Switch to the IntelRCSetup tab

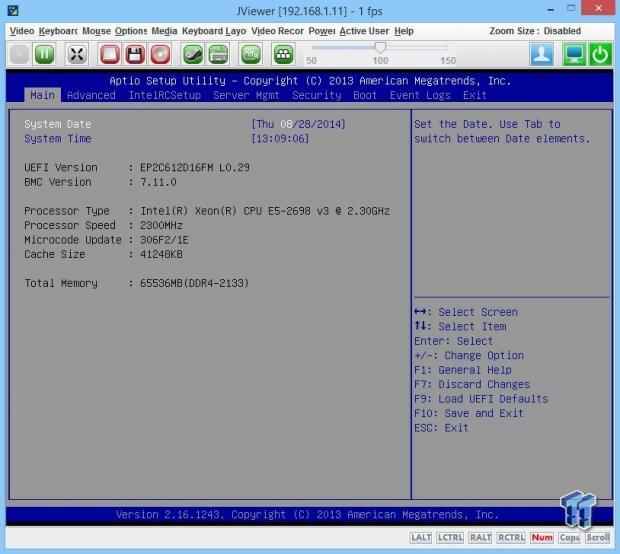pos(164,95)
